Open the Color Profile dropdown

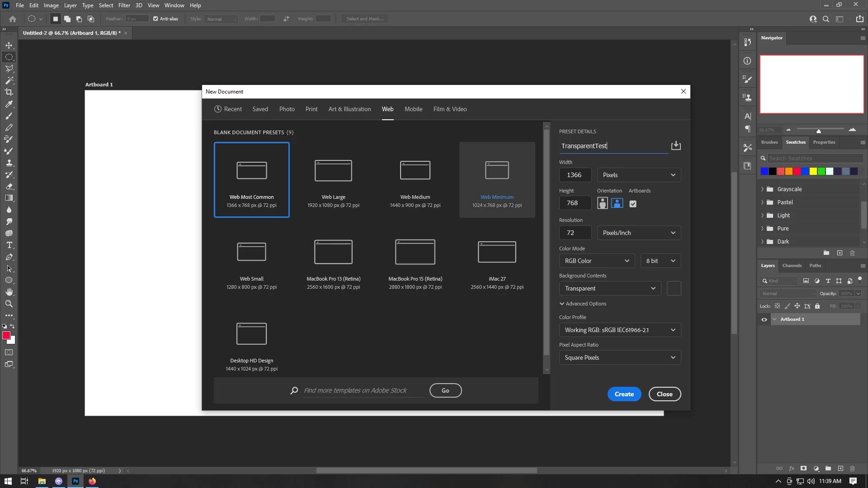pos(620,330)
